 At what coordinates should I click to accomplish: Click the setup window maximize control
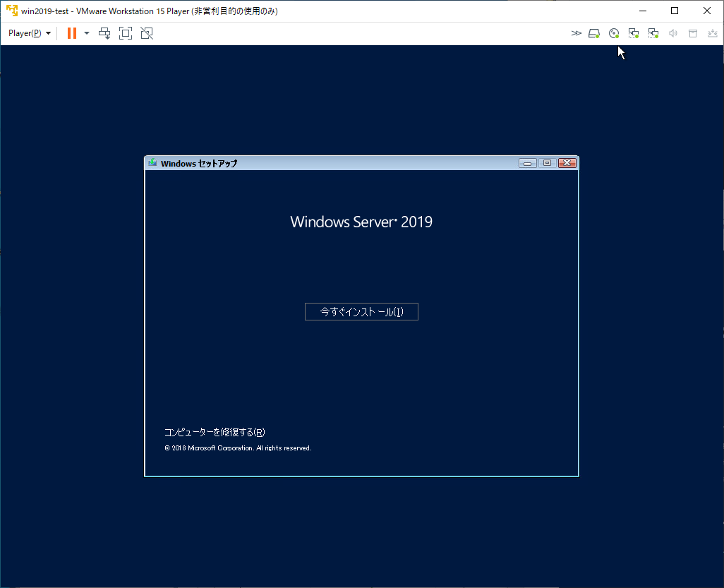coord(547,162)
